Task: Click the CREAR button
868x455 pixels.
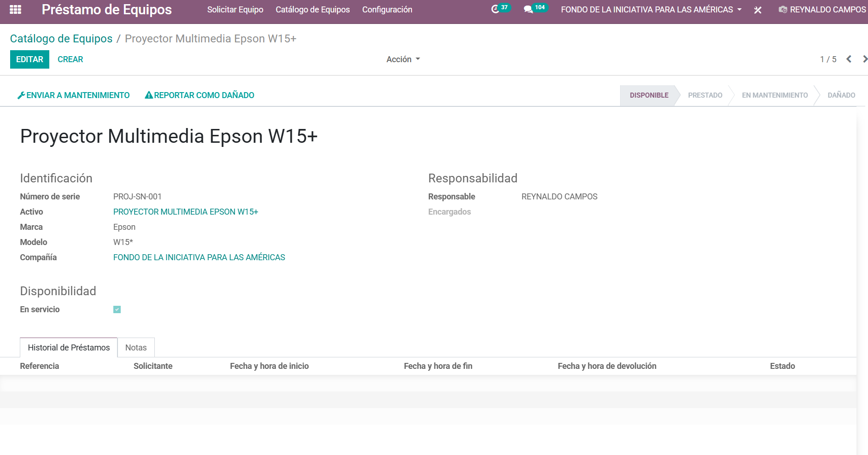Action: coord(70,59)
